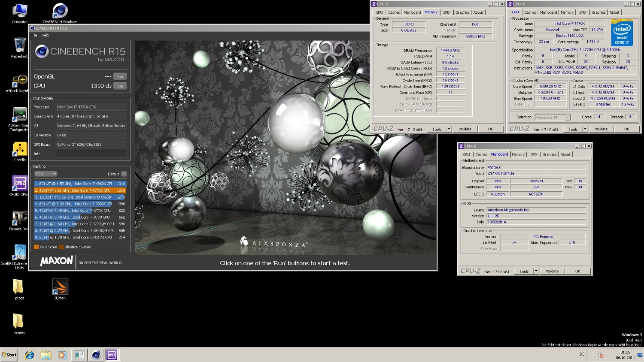Select ranking entry i5-3317U score 214
This screenshot has height=362, width=644.
(80, 237)
